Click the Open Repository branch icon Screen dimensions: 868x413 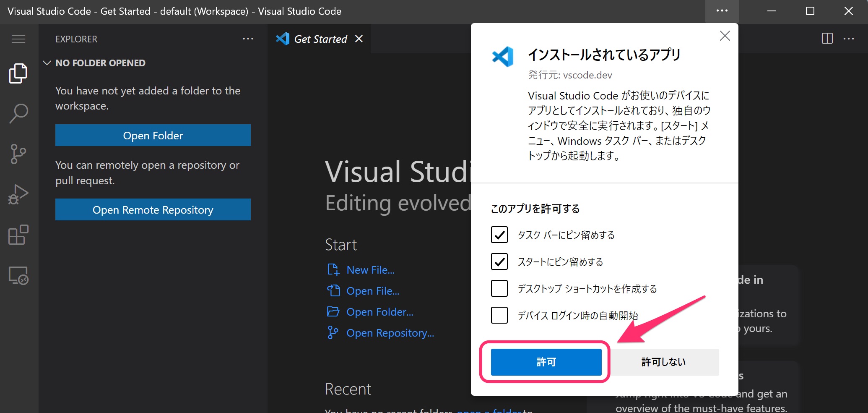point(333,332)
